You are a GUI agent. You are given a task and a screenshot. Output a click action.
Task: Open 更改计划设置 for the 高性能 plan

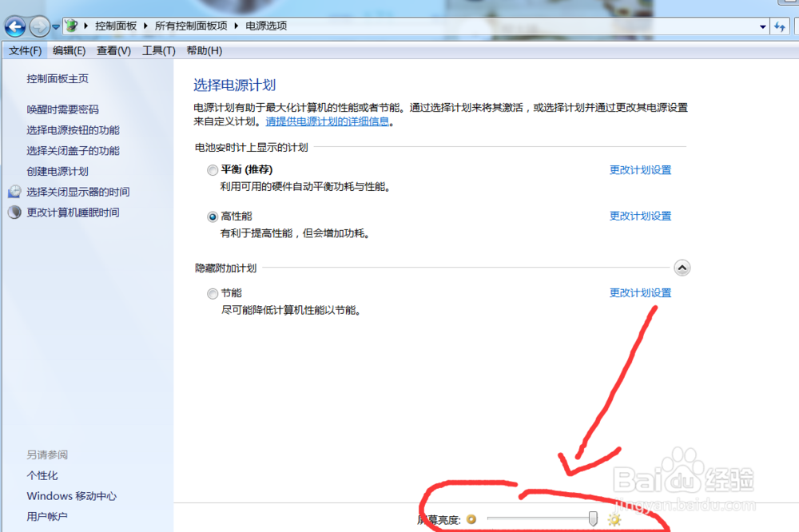point(639,216)
